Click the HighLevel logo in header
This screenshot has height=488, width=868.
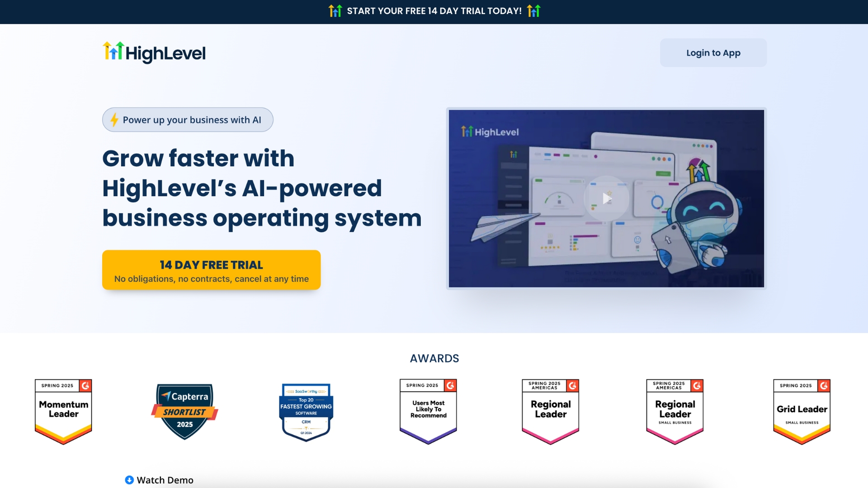(x=154, y=53)
